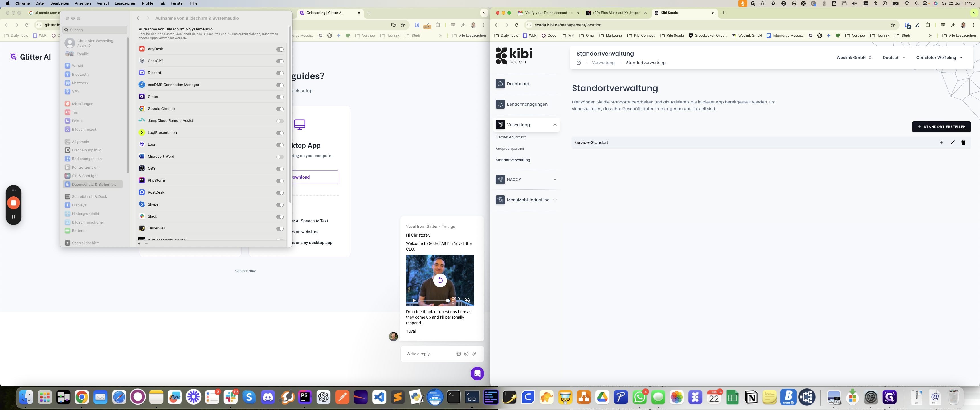
Task: Replay the video in Yuval's message
Action: pos(440,280)
